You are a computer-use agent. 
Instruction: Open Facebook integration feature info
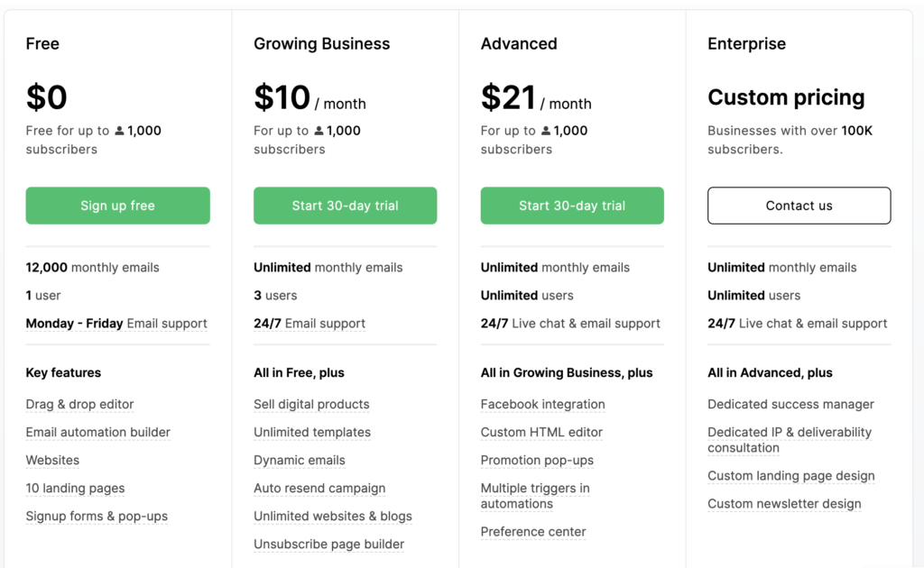coord(542,405)
